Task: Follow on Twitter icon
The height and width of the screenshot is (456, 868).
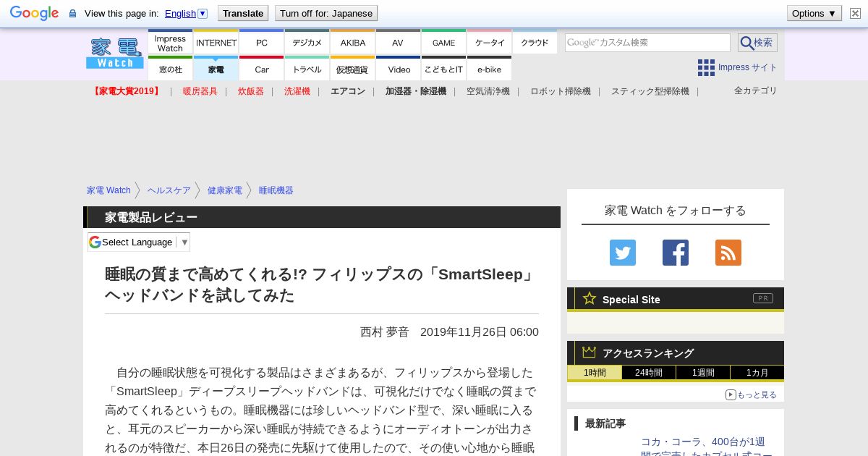Action: [623, 253]
